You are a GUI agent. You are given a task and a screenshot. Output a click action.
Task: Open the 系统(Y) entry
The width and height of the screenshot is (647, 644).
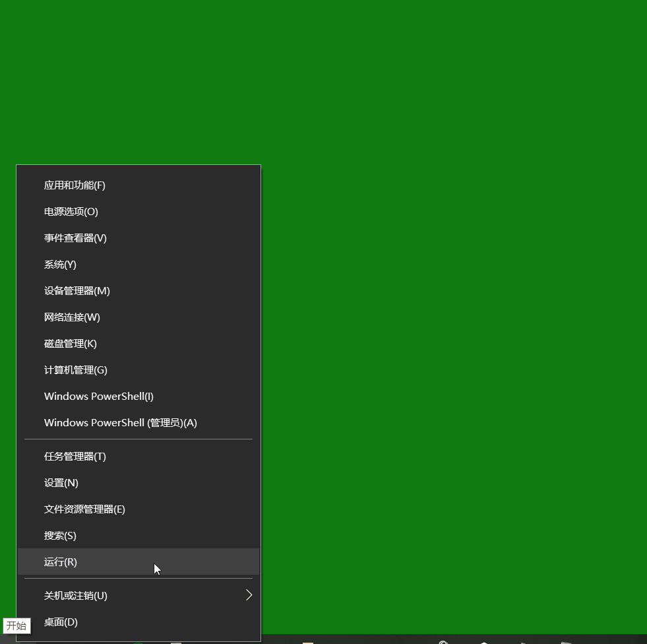pyautogui.click(x=139, y=265)
